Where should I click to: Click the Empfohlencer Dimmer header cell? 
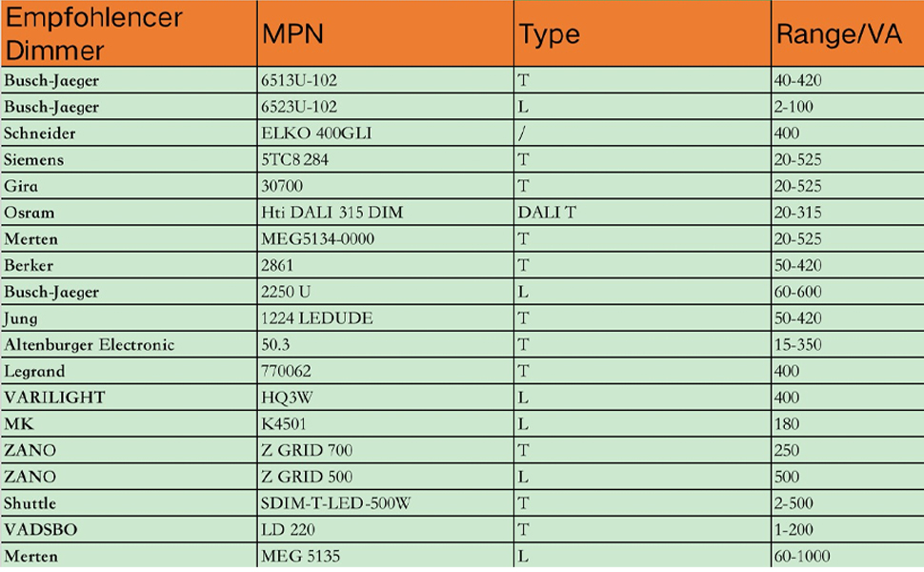[129, 33]
